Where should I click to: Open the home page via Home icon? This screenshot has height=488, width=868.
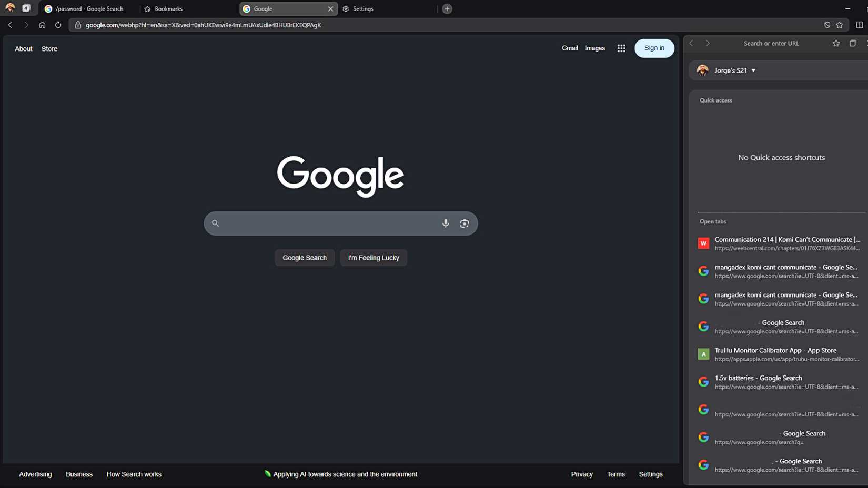click(x=42, y=25)
